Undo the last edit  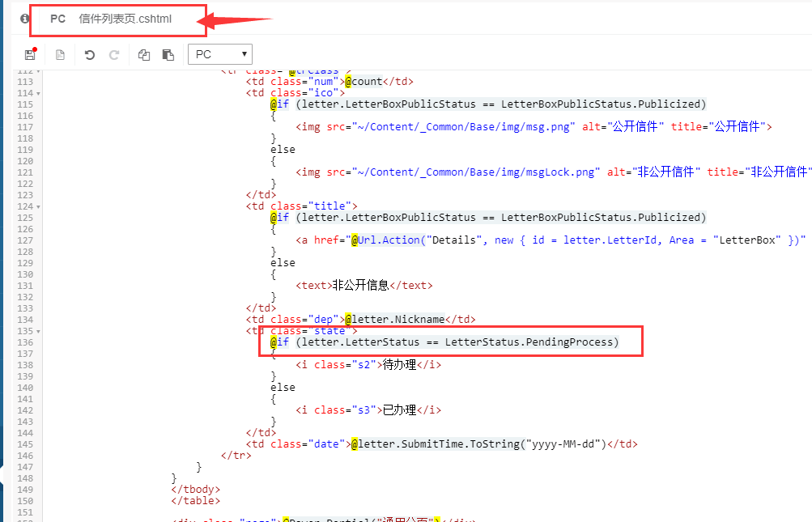(x=90, y=55)
